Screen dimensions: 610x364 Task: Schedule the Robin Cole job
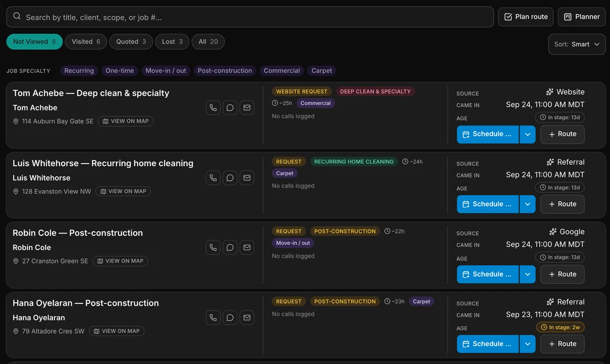click(x=487, y=274)
